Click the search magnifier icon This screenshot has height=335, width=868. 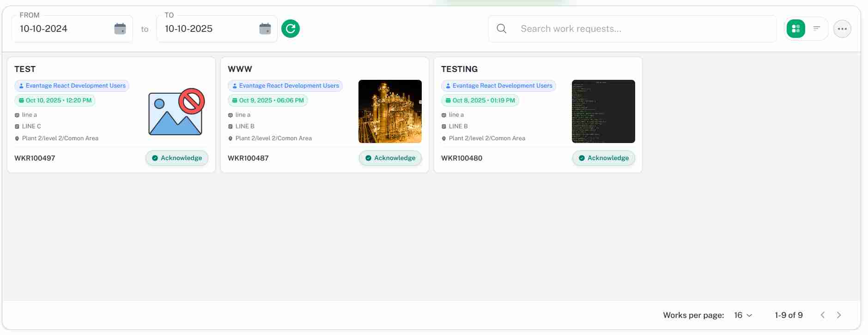click(x=502, y=29)
